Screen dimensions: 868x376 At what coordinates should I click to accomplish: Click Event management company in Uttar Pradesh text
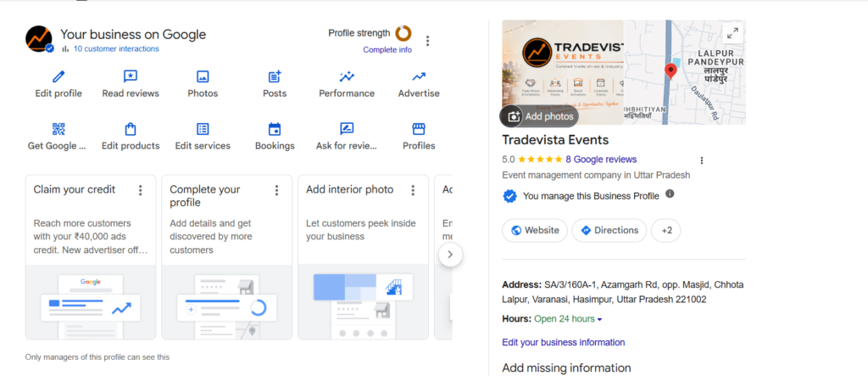click(596, 175)
